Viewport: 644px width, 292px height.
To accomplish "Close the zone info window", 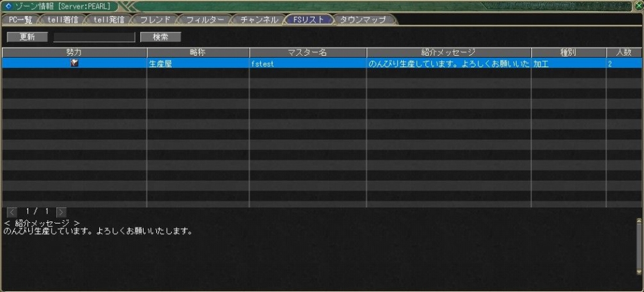I will [x=638, y=6].
